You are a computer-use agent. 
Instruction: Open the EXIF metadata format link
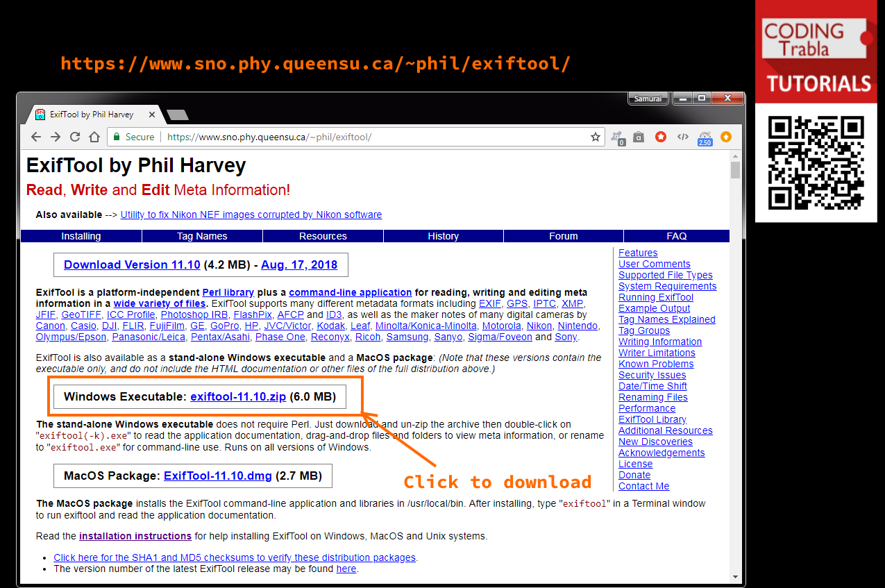click(490, 303)
